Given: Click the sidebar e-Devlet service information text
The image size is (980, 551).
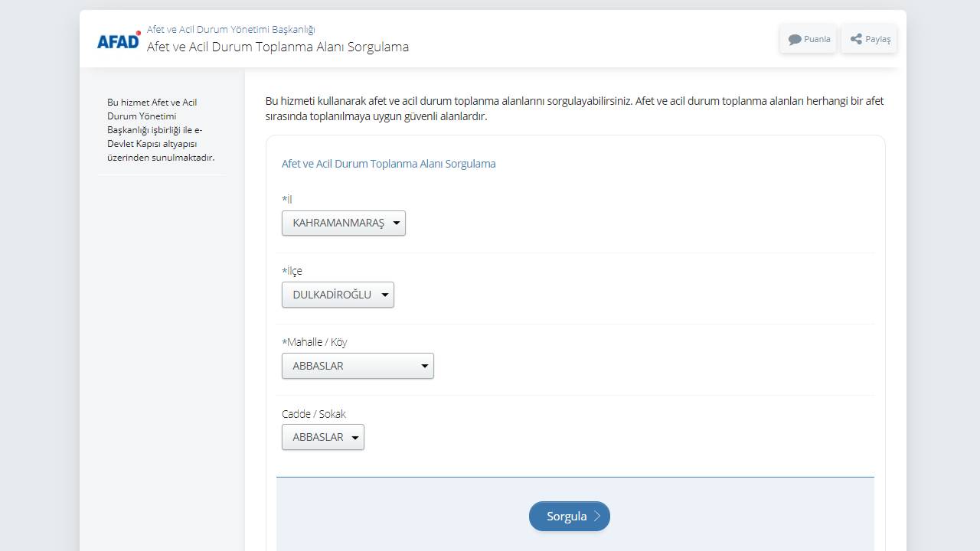Looking at the screenshot, I should 161,129.
